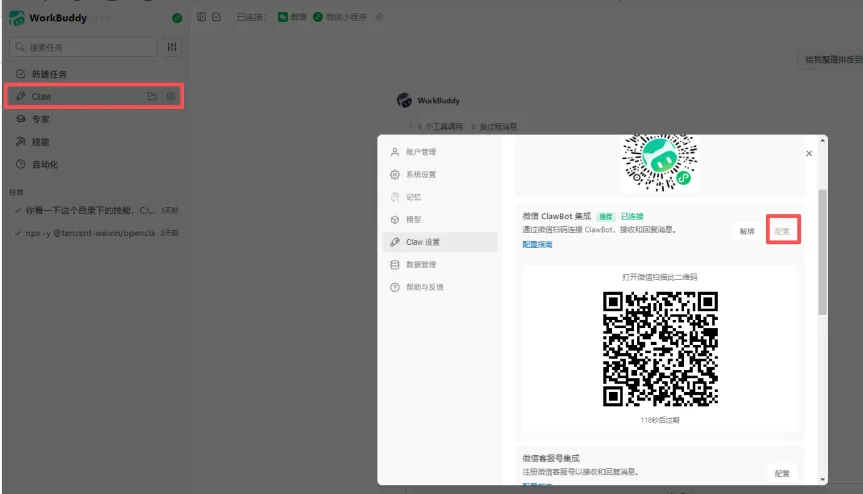
Task: Focus the 搜索任务 search field
Action: (x=83, y=47)
